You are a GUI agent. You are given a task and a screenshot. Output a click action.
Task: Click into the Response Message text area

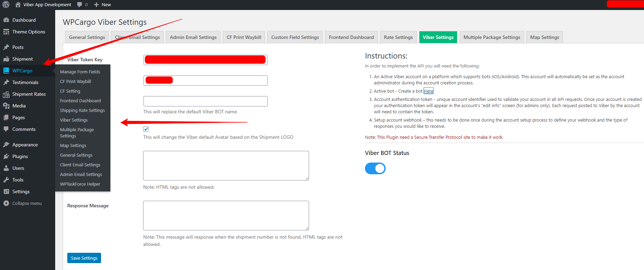click(226, 215)
